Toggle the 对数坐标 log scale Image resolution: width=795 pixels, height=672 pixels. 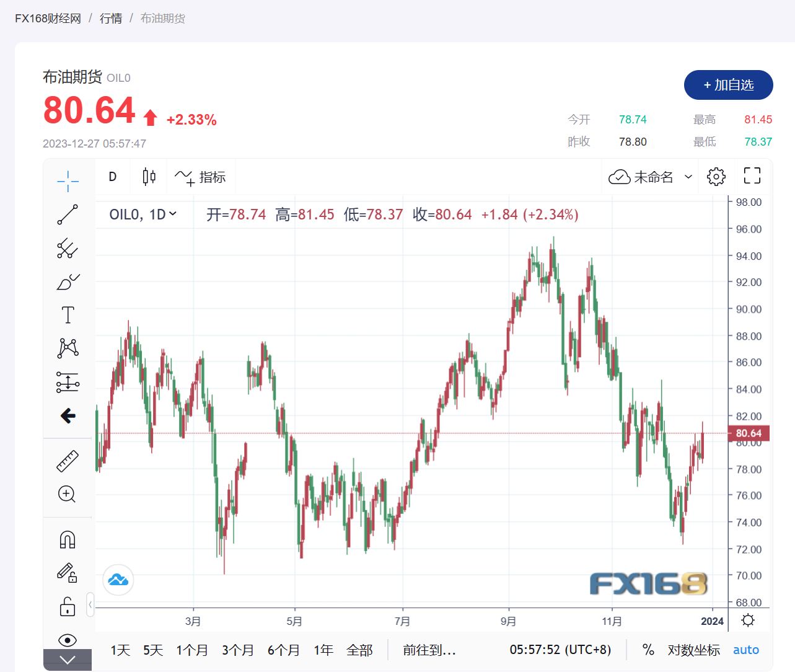(x=693, y=650)
